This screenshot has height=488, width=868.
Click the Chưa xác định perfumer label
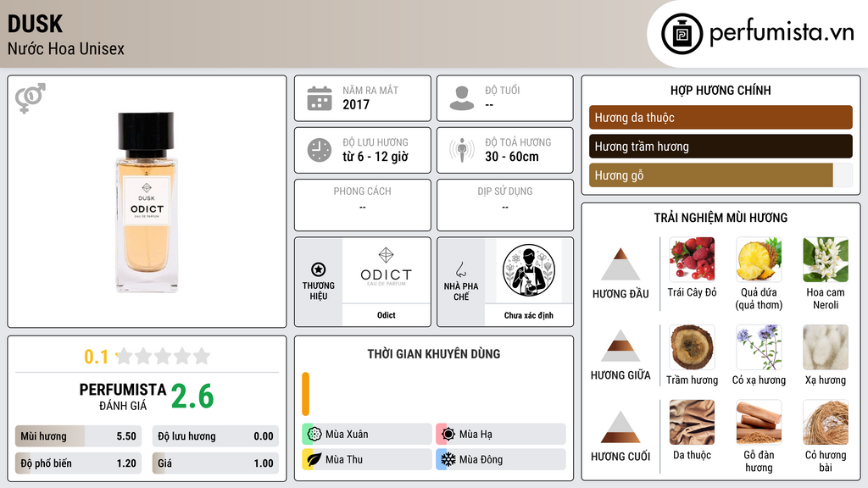[529, 315]
